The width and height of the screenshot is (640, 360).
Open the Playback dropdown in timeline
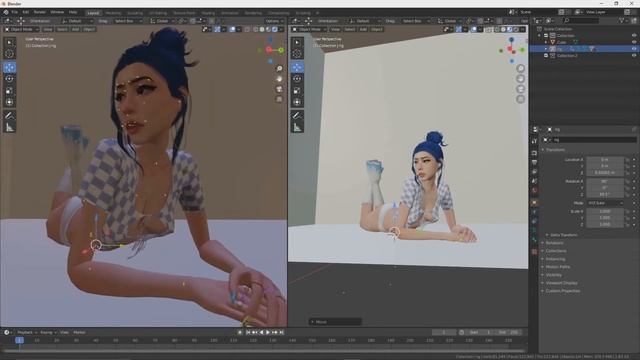point(27,333)
